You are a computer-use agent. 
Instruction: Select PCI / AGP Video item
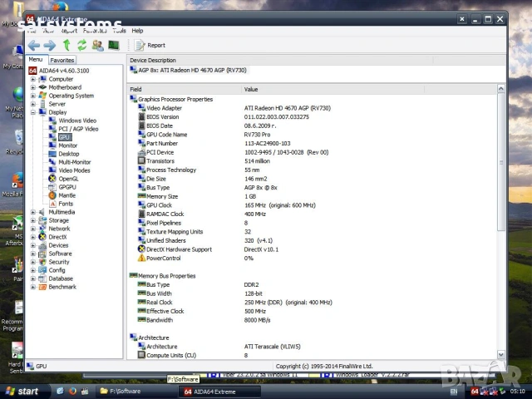point(78,129)
